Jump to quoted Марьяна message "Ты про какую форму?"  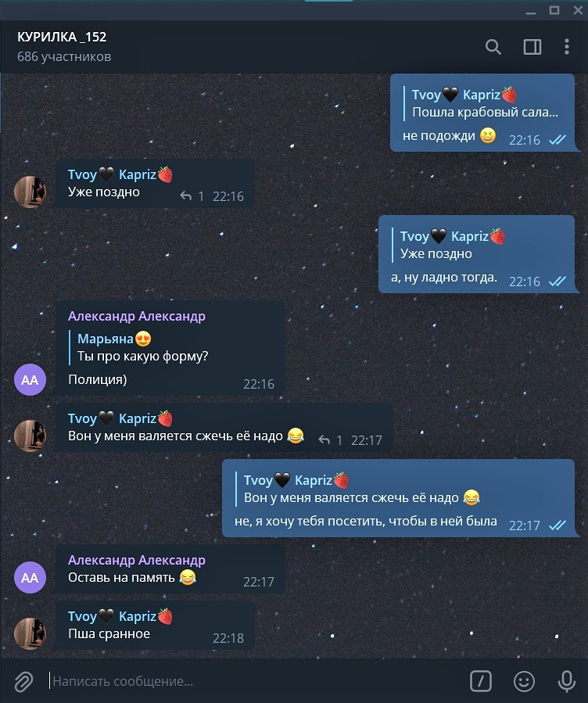click(142, 347)
